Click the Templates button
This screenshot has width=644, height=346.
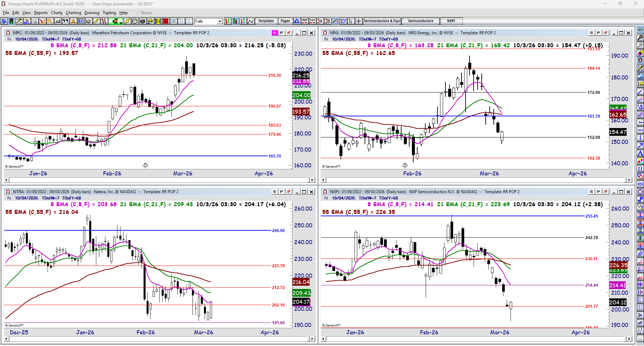coord(266,21)
